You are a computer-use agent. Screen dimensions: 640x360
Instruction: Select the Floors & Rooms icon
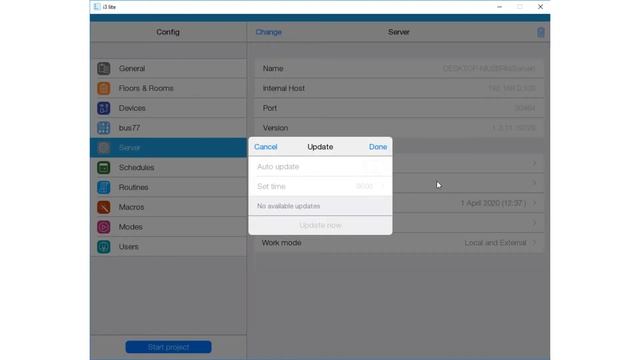pyautogui.click(x=104, y=88)
